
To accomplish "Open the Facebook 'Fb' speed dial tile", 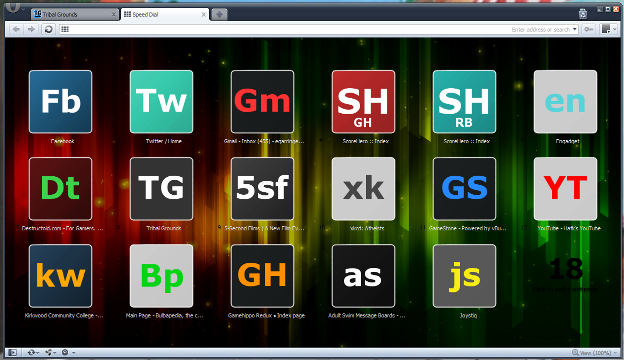I will (x=60, y=102).
